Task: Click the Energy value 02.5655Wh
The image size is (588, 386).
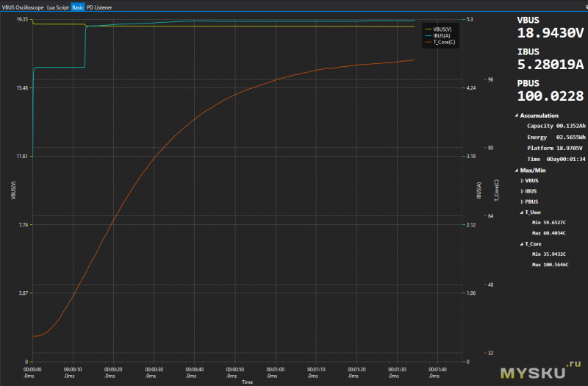Action: pos(570,137)
